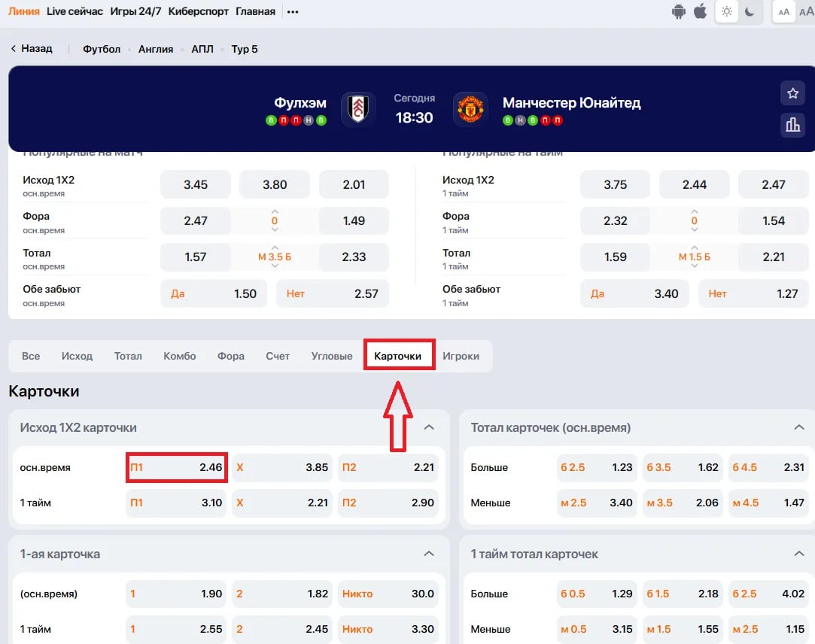This screenshot has width=815, height=644.
Task: Select cards П2 1 тайм odds 2.90
Action: click(x=388, y=503)
